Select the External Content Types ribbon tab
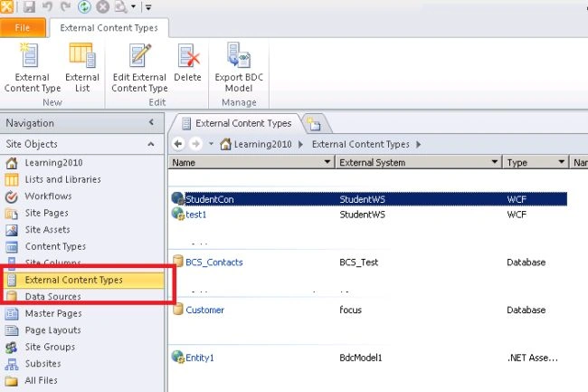The height and width of the screenshot is (392, 588). [x=109, y=28]
